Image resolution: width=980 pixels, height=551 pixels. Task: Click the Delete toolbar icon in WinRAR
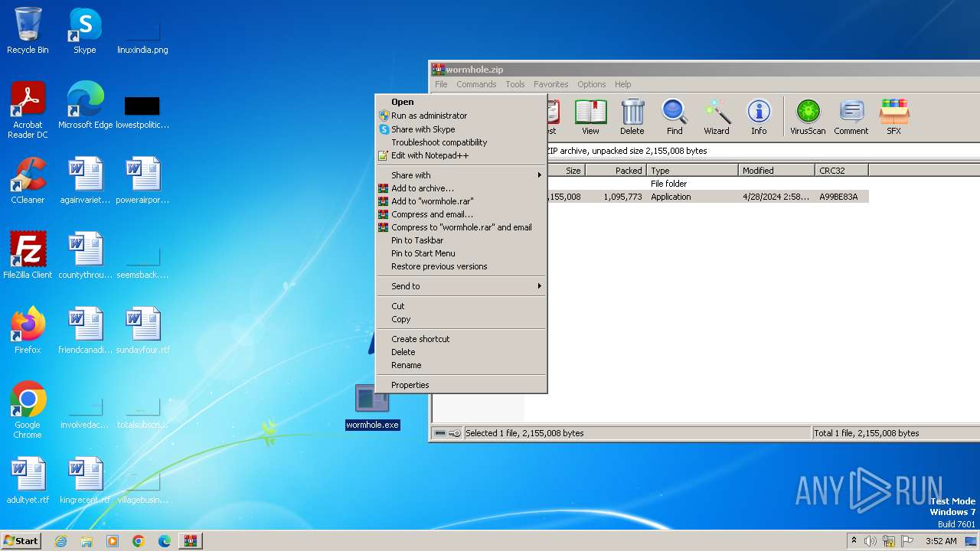[x=632, y=117]
